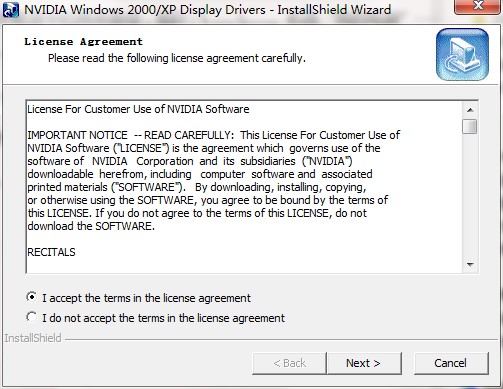Click the license scrollbar thumb
Screen dimensions: 503x389
click(x=470, y=126)
